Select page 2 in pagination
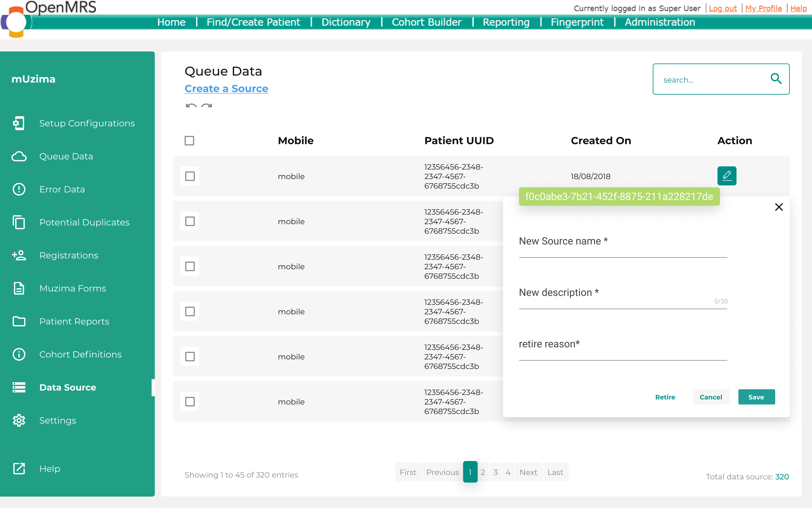Viewport: 812px width, 508px height. pyautogui.click(x=483, y=472)
